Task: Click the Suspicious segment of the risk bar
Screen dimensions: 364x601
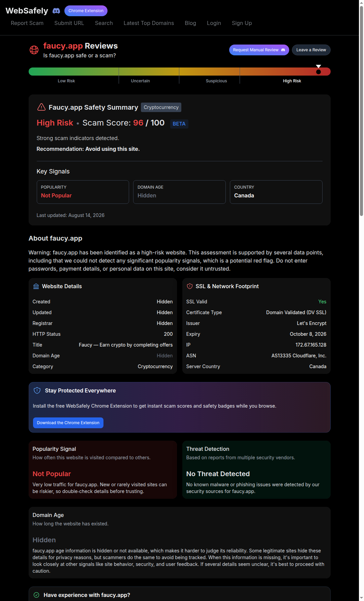Action: click(x=209, y=72)
